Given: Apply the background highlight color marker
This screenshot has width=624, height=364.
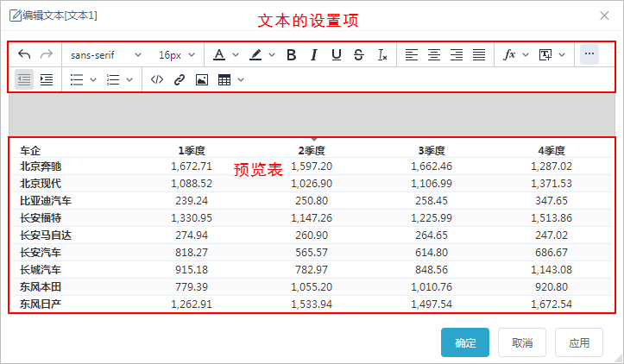Looking at the screenshot, I should pyautogui.click(x=255, y=54).
